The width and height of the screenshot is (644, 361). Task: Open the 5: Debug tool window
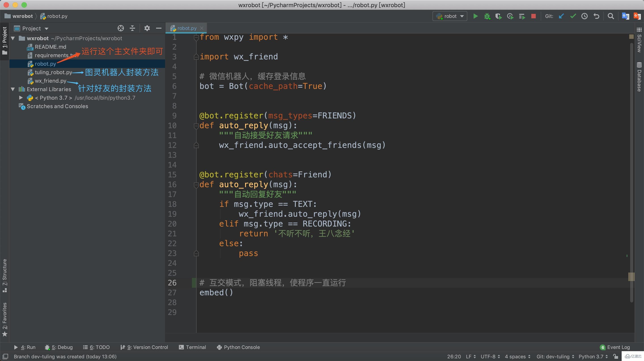(59, 347)
